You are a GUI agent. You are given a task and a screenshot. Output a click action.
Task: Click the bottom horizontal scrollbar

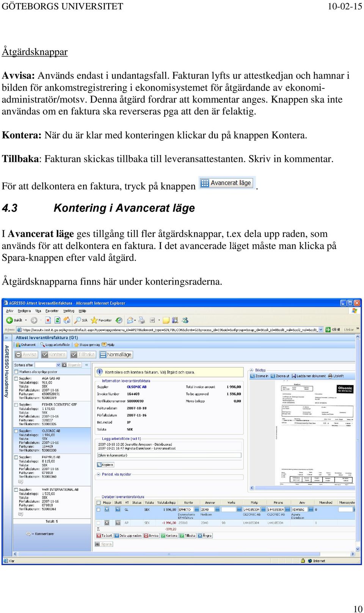(x=184, y=554)
